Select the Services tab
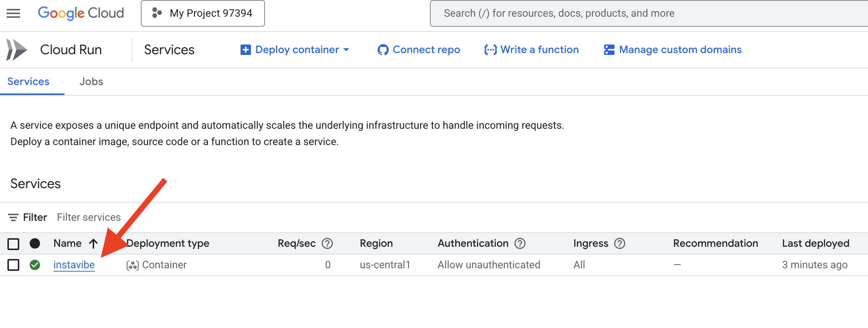The width and height of the screenshot is (868, 328). click(29, 82)
